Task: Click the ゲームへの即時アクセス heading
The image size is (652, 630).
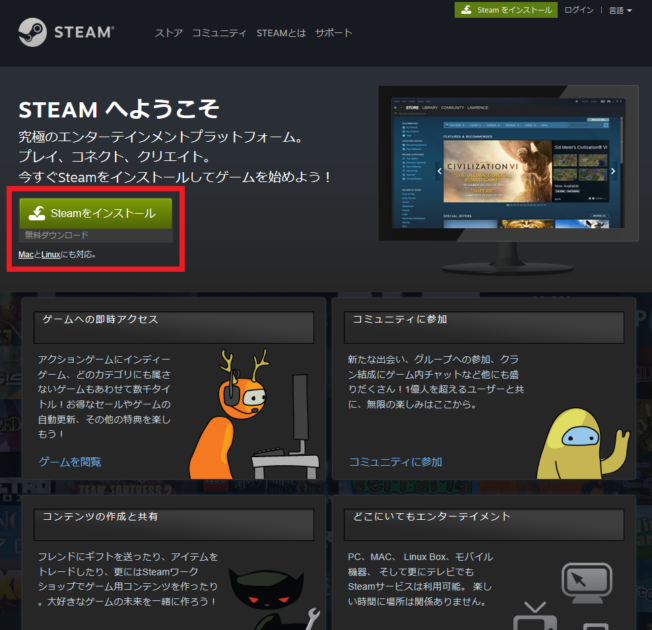Action: tap(100, 319)
